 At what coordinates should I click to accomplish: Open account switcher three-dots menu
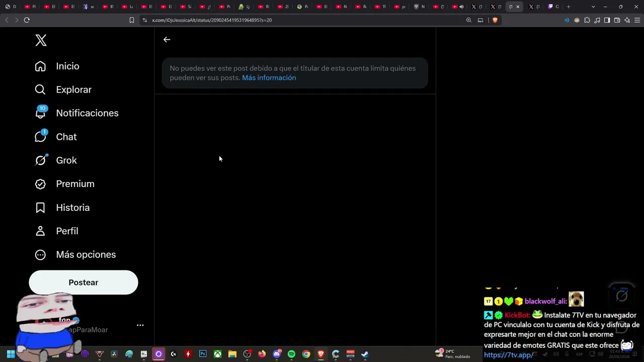140,325
